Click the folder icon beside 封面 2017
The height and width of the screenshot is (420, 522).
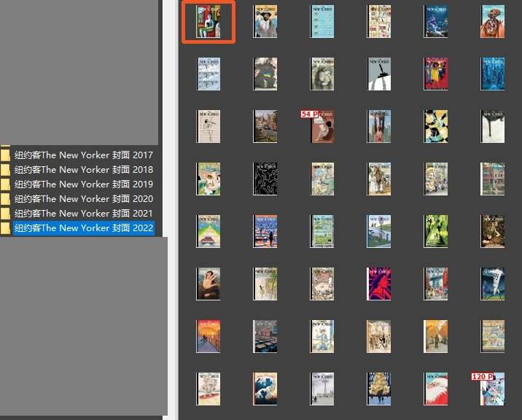(5, 155)
